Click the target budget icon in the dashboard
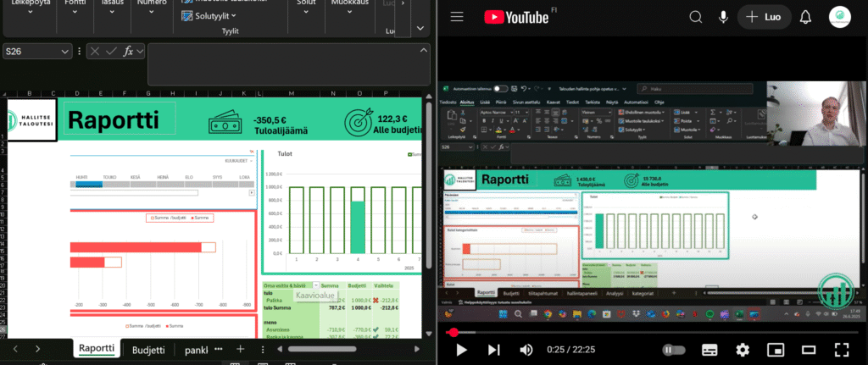The height and width of the screenshot is (365, 868). click(x=359, y=123)
